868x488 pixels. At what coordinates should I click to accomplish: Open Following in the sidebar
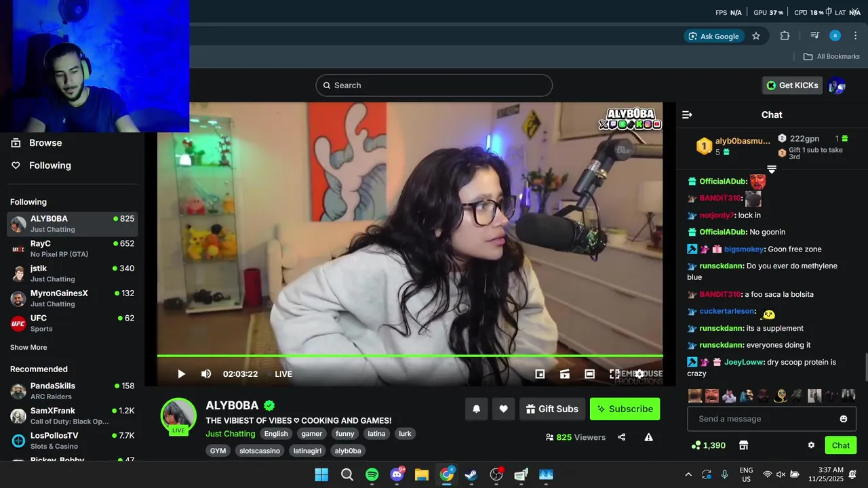pyautogui.click(x=41, y=165)
